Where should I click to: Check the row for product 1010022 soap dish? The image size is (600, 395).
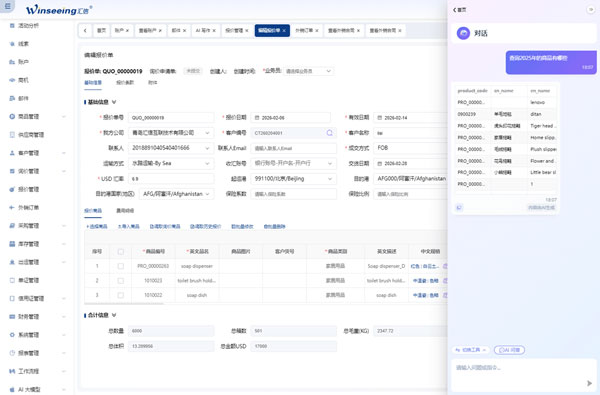tap(121, 295)
